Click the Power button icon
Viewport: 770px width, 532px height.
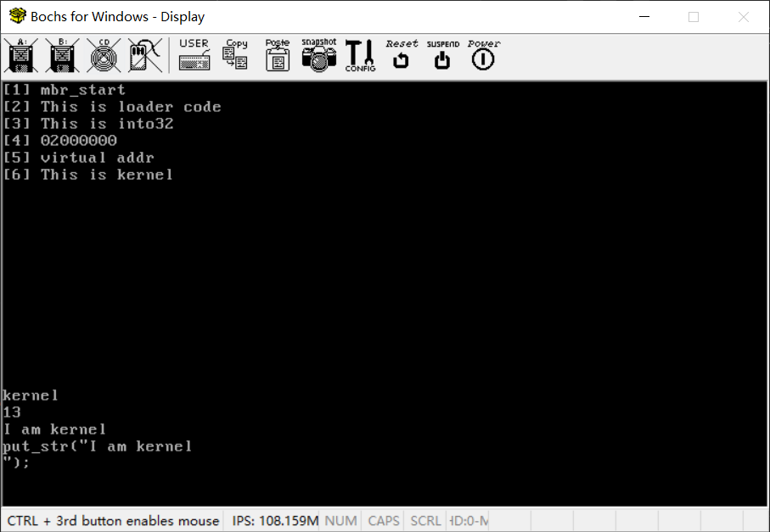point(483,54)
